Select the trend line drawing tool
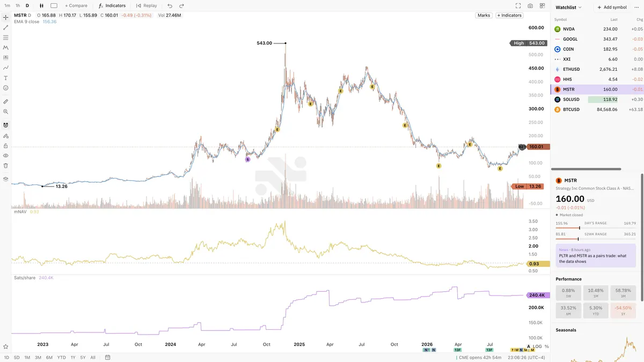The width and height of the screenshot is (644, 362). coord(5,27)
